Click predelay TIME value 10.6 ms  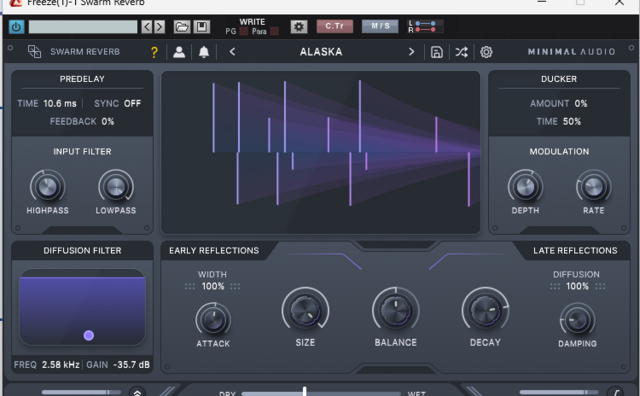[60, 104]
